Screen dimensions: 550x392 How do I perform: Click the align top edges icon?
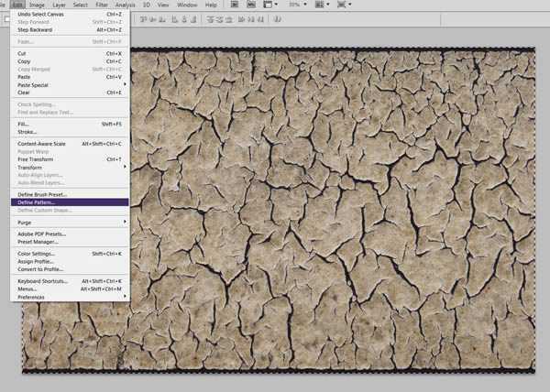142,18
